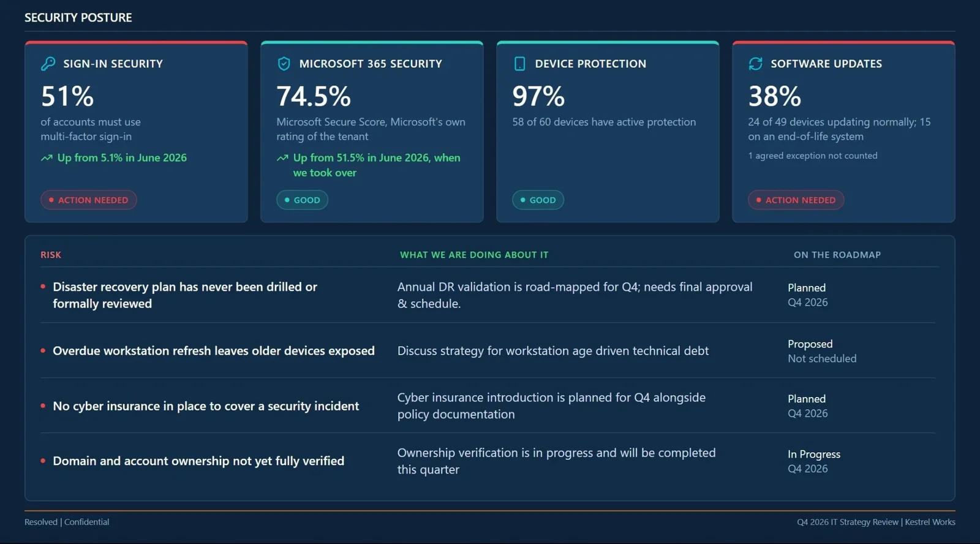Select the "No cyber insurance" risk row
This screenshot has height=544, width=980.
pyautogui.click(x=488, y=406)
